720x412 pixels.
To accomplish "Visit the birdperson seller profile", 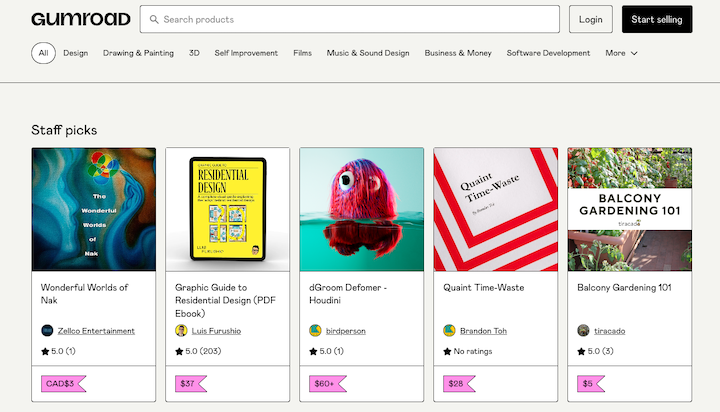I will click(346, 331).
